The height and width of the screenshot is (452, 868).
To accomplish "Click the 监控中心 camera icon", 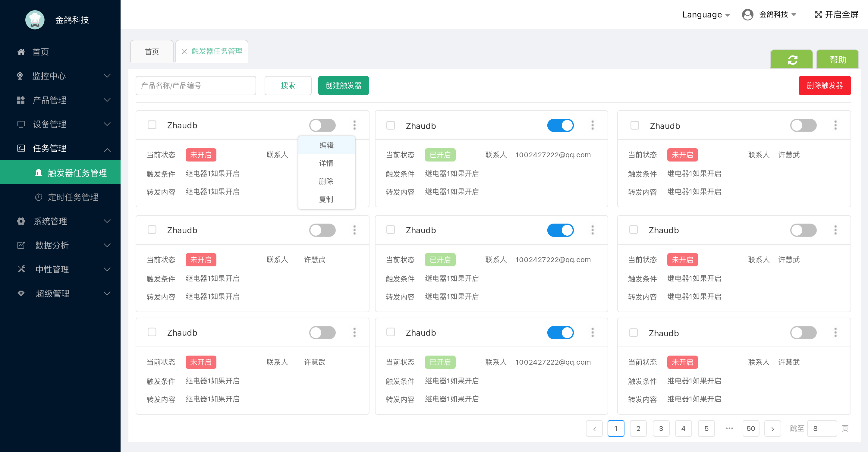I will pyautogui.click(x=20, y=76).
